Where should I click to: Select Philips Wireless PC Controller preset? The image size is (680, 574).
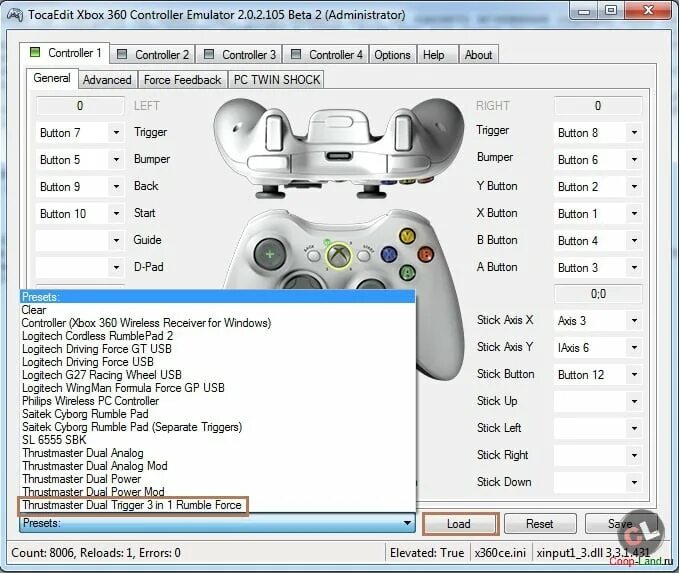pyautogui.click(x=217, y=401)
